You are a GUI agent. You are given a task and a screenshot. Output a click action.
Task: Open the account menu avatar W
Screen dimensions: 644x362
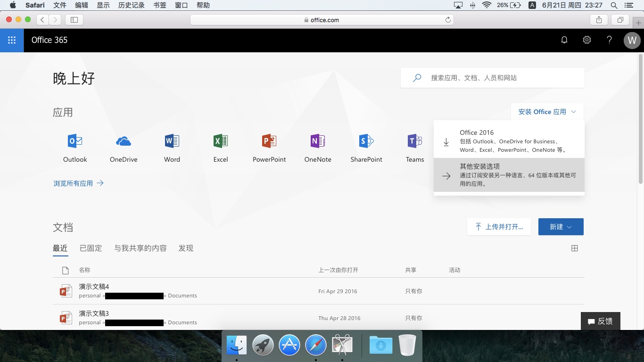click(x=632, y=41)
